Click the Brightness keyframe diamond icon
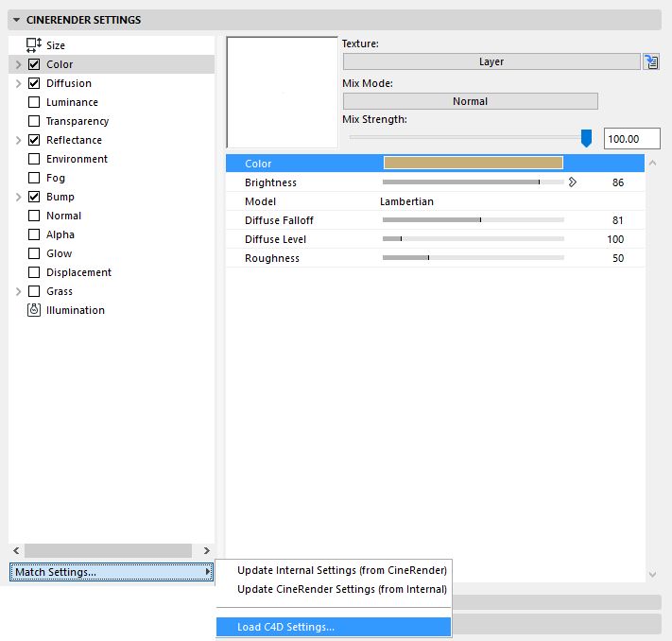 [572, 182]
